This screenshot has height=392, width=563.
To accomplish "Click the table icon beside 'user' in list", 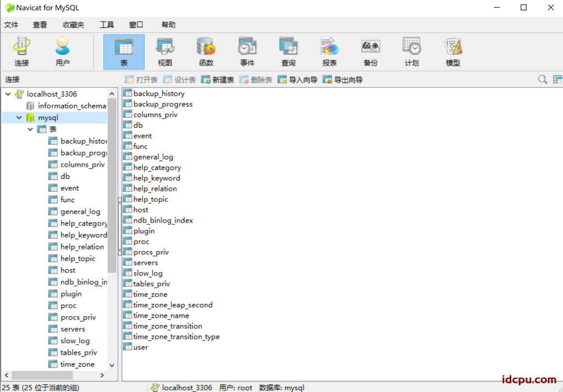I will tap(128, 347).
